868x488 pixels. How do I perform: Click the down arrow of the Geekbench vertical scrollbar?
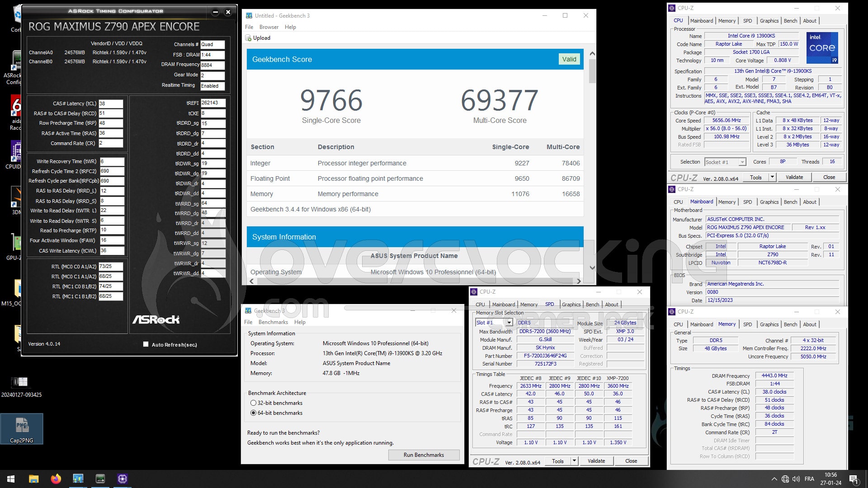point(592,268)
